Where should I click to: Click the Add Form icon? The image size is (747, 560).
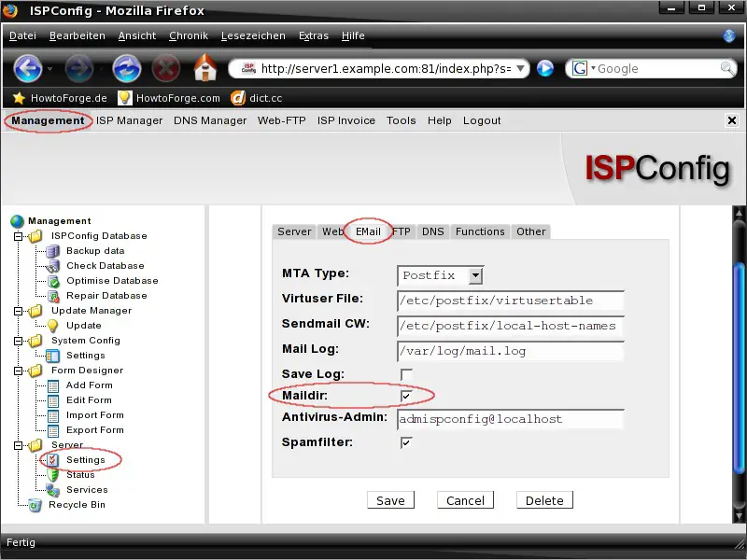pos(53,385)
